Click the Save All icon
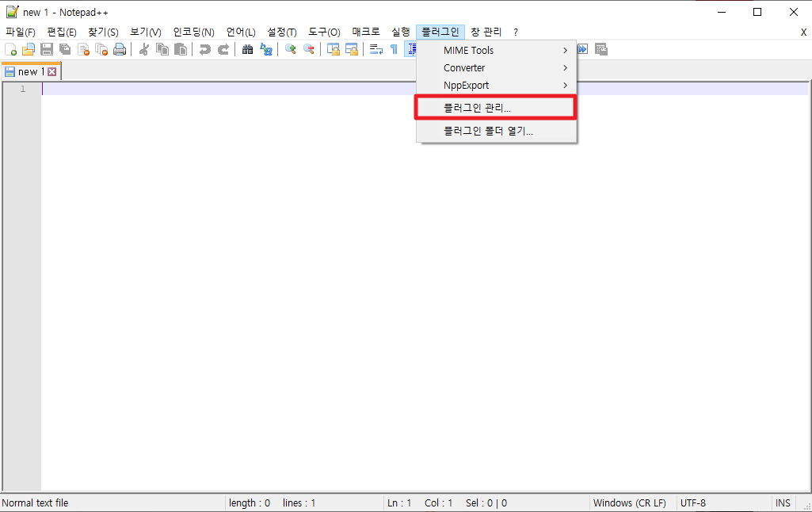 (65, 49)
